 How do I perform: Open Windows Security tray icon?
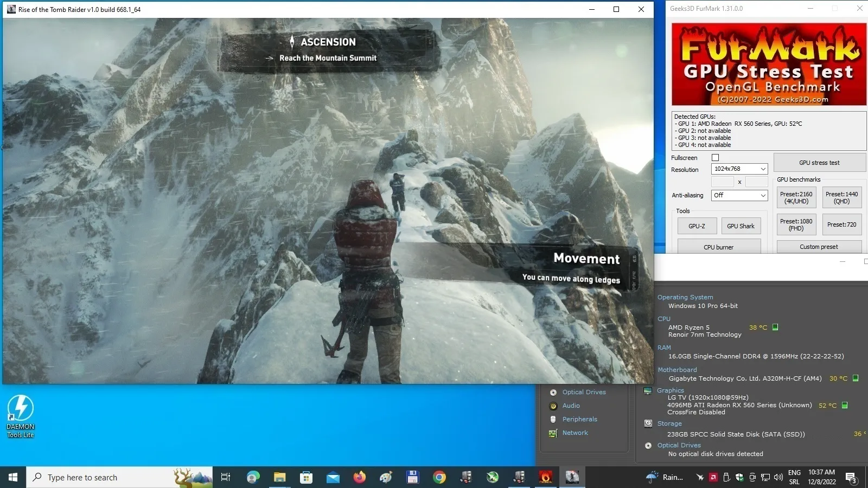pyautogui.click(x=739, y=477)
